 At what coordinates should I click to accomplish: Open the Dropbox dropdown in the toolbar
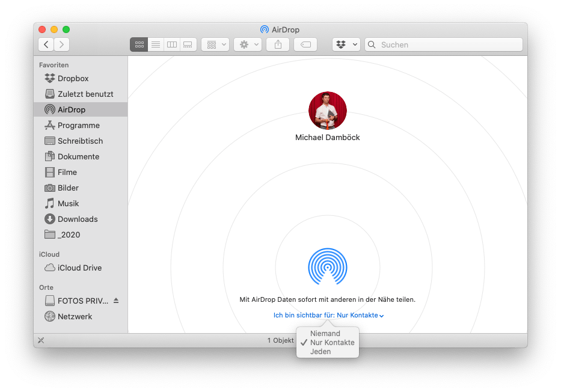346,44
